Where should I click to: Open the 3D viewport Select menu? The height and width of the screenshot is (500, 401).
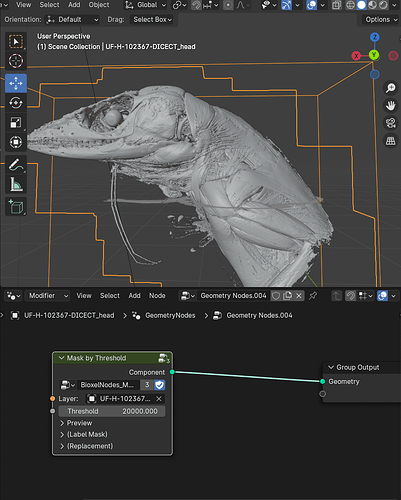pos(49,5)
